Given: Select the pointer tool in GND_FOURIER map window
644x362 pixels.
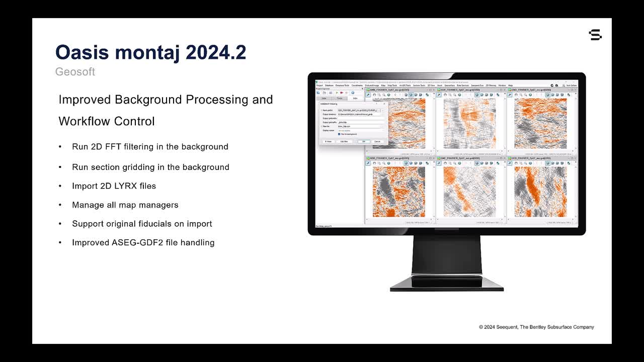Looking at the screenshot, I should (x=510, y=95).
